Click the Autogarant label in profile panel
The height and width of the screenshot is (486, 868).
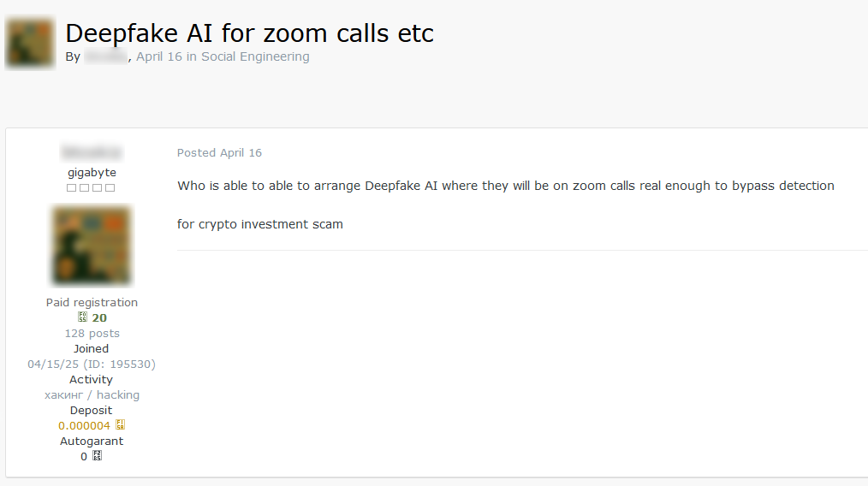coord(92,441)
